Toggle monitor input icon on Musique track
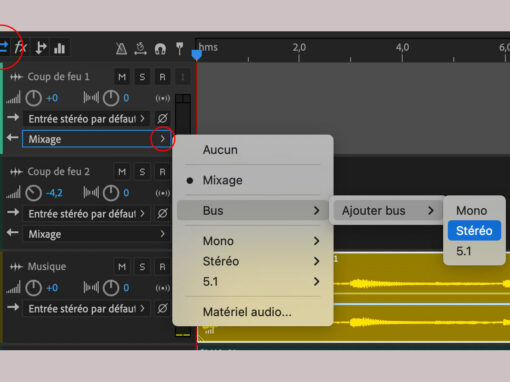This screenshot has height=382, width=510. [163, 288]
